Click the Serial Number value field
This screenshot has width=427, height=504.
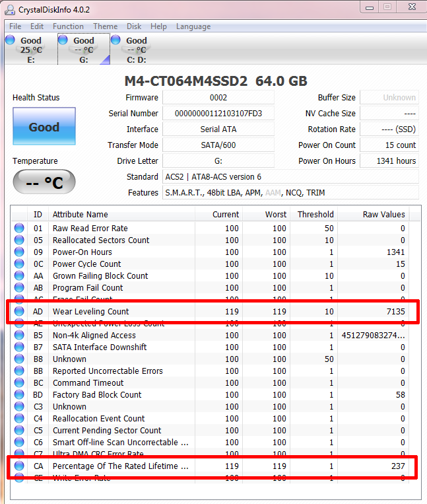(x=218, y=113)
